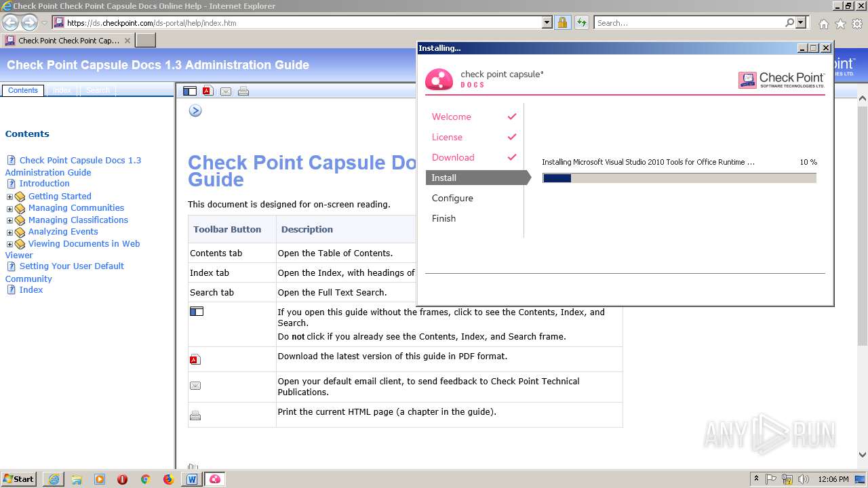Click the Analyzing Events book icon

click(x=20, y=232)
